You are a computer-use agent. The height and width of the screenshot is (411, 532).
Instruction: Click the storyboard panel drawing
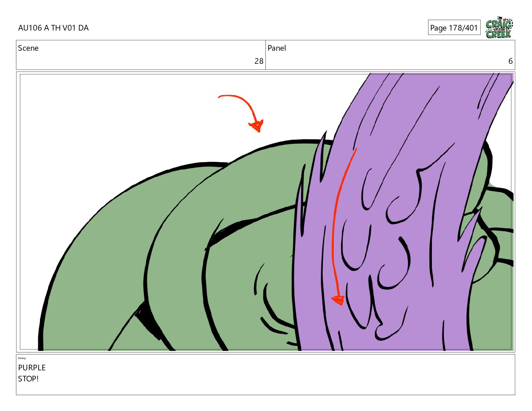tap(266, 212)
